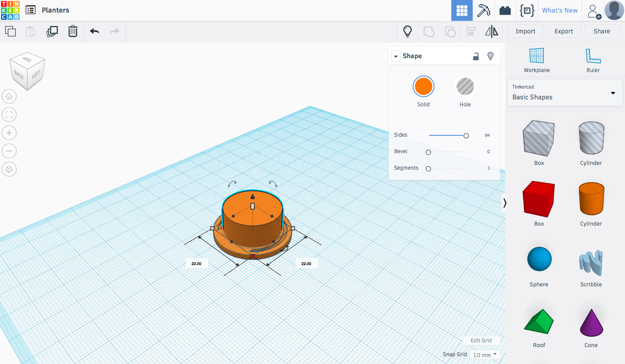Click the Segments slider handle

pyautogui.click(x=428, y=169)
